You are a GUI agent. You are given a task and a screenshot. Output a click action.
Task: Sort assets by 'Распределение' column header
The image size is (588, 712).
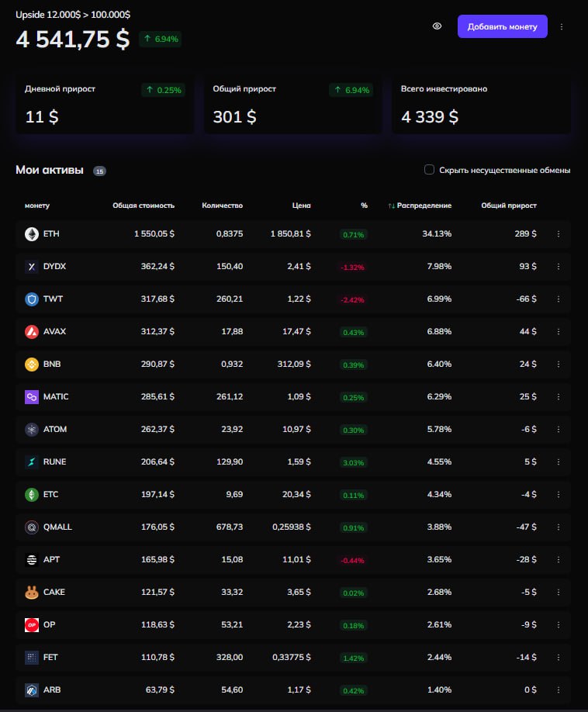point(424,206)
